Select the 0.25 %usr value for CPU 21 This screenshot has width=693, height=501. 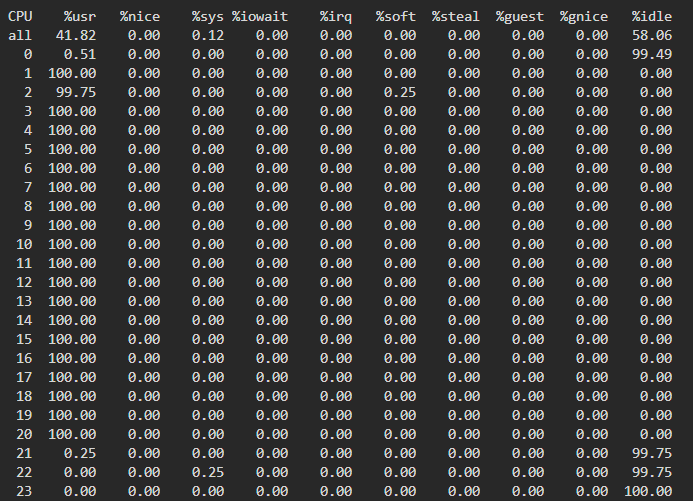coord(80,453)
